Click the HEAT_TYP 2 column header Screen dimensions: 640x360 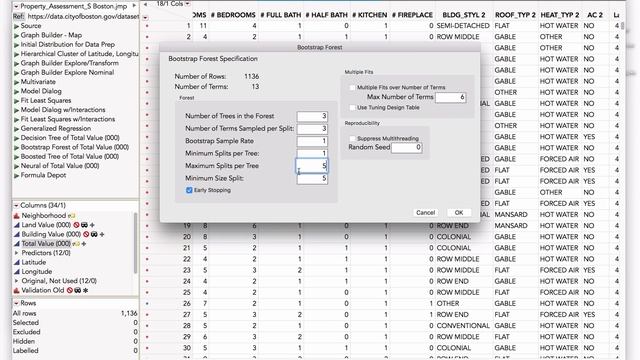click(560, 15)
